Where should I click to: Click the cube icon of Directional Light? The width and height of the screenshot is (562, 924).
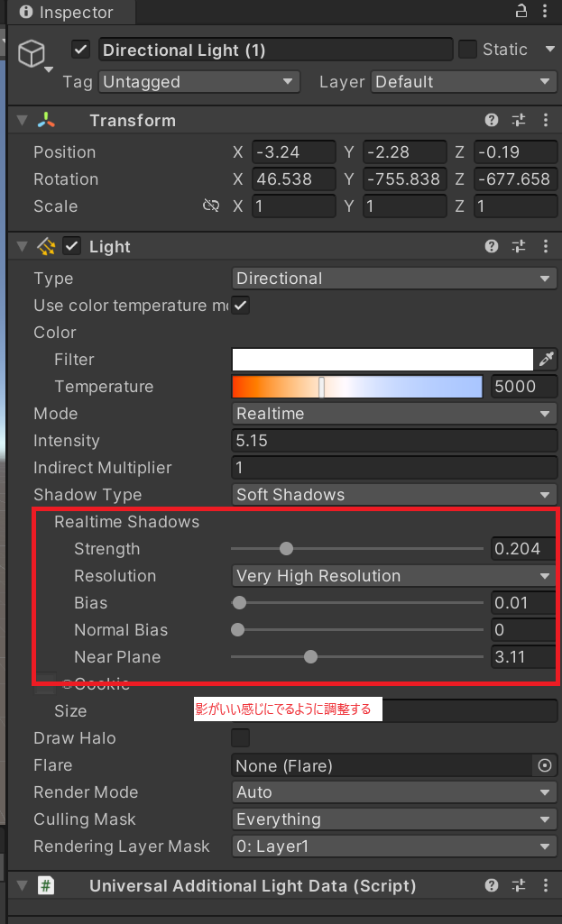[32, 54]
